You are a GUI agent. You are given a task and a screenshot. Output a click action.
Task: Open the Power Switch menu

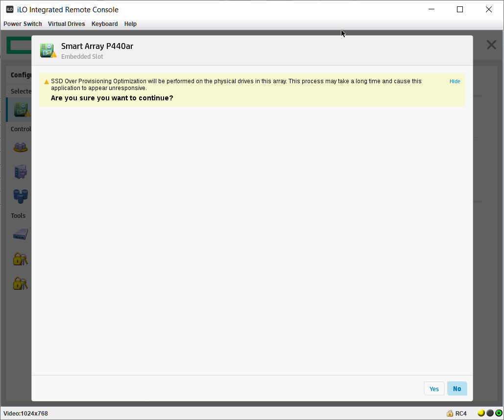pyautogui.click(x=23, y=24)
